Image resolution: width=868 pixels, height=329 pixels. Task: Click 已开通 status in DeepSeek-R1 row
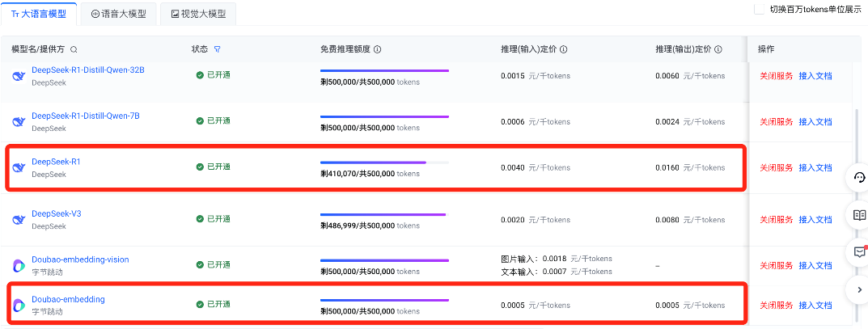click(214, 167)
